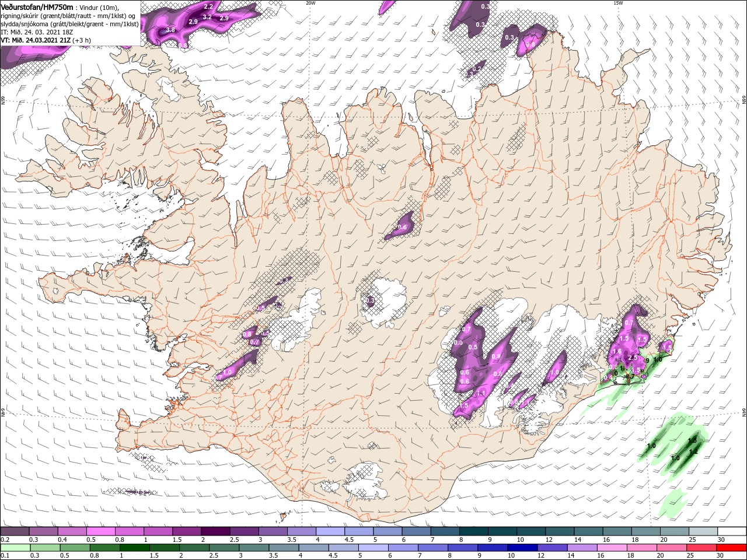Click the 2.5 value in the southeast snow area
This screenshot has height=560, width=747.
tap(632, 358)
